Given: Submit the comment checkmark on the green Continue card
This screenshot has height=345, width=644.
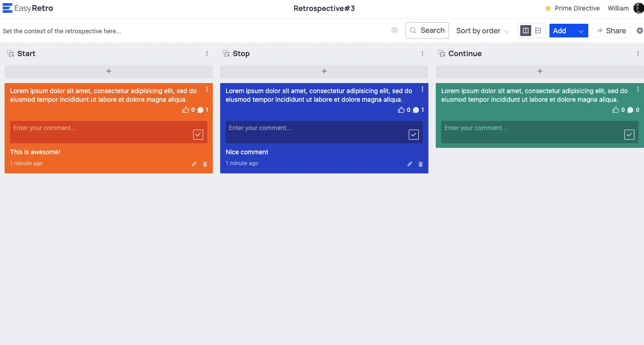Looking at the screenshot, I should 629,134.
